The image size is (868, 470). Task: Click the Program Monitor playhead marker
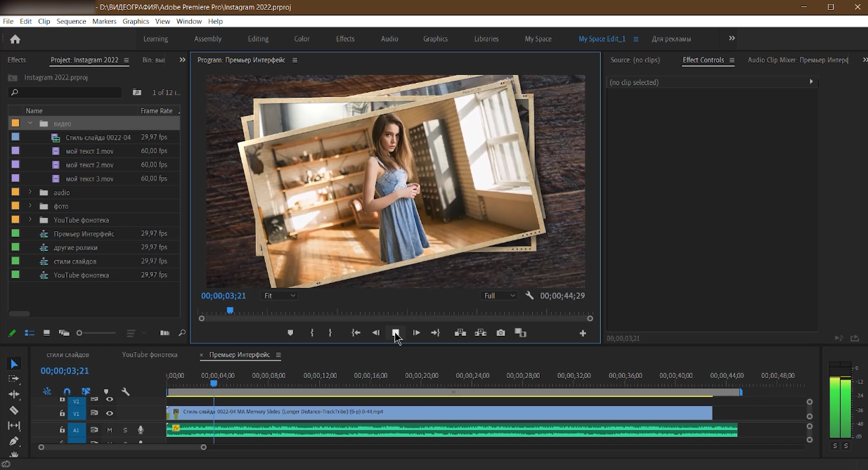pyautogui.click(x=230, y=311)
